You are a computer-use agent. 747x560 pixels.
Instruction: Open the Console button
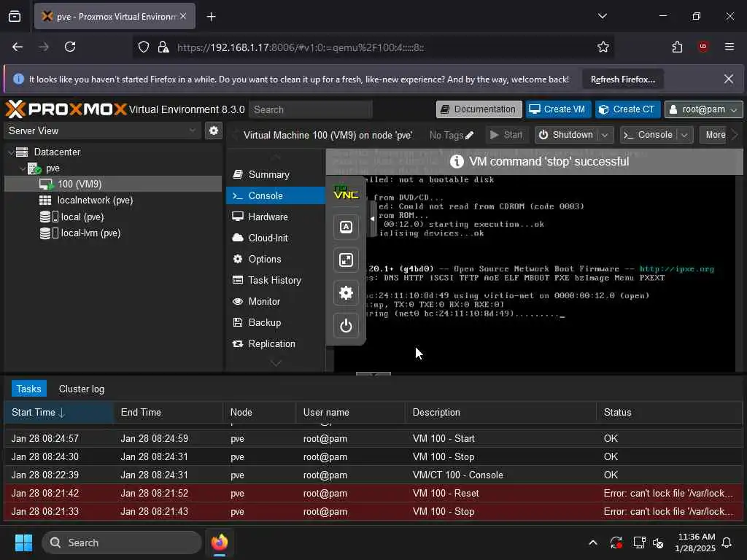tap(649, 135)
